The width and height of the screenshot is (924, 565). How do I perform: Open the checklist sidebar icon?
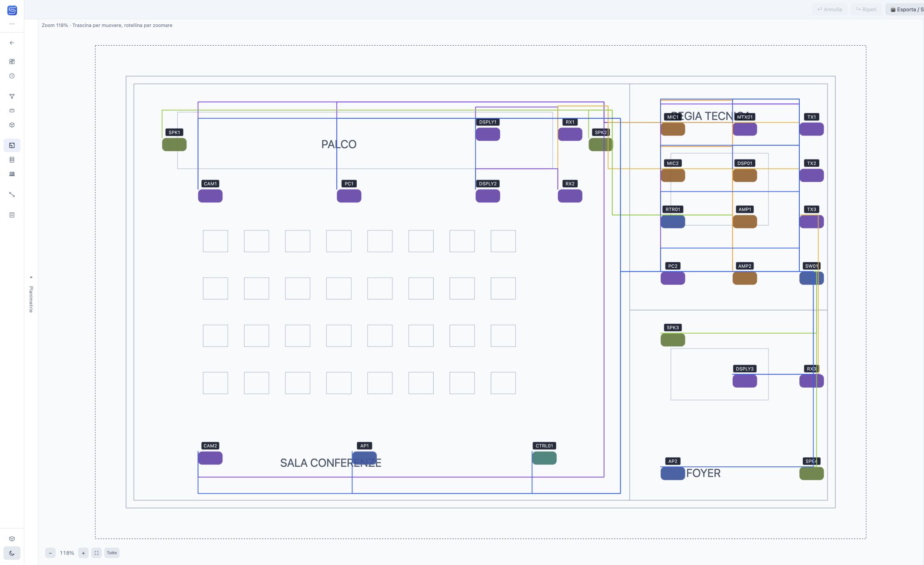point(12,215)
